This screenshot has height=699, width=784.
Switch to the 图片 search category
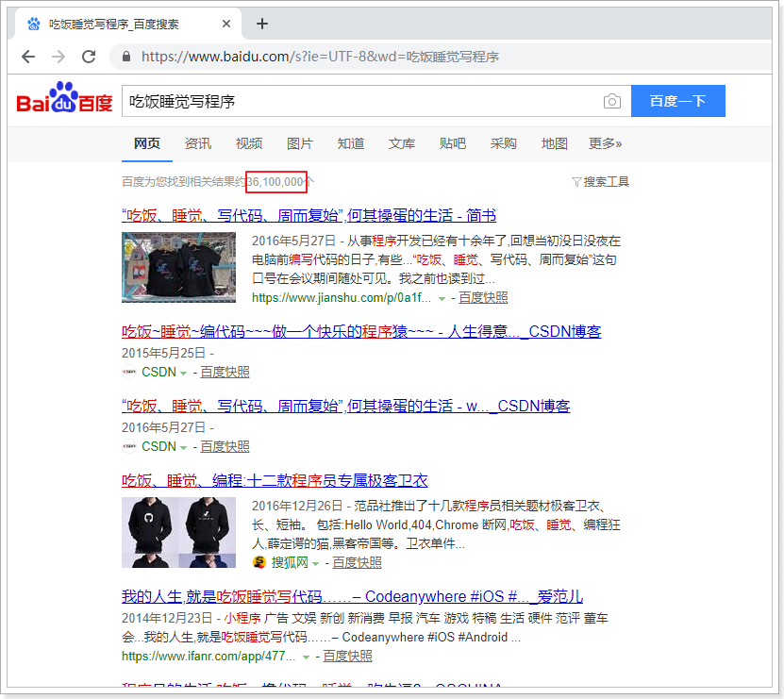click(299, 143)
